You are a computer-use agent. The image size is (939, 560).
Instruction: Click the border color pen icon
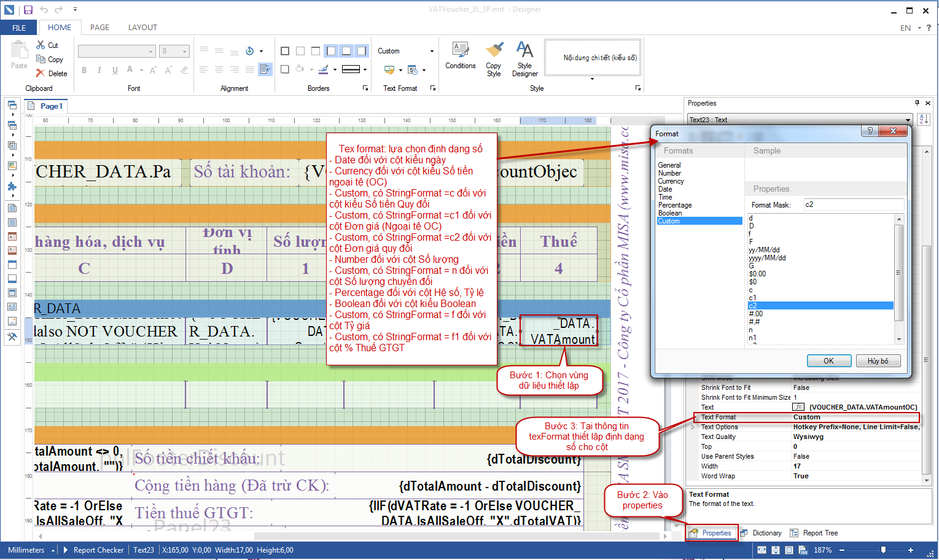pos(324,69)
